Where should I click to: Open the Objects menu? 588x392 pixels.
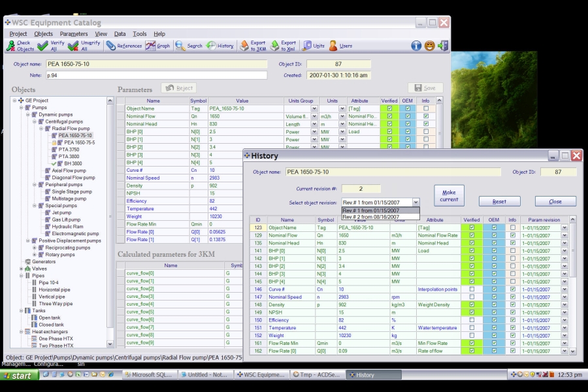click(44, 34)
